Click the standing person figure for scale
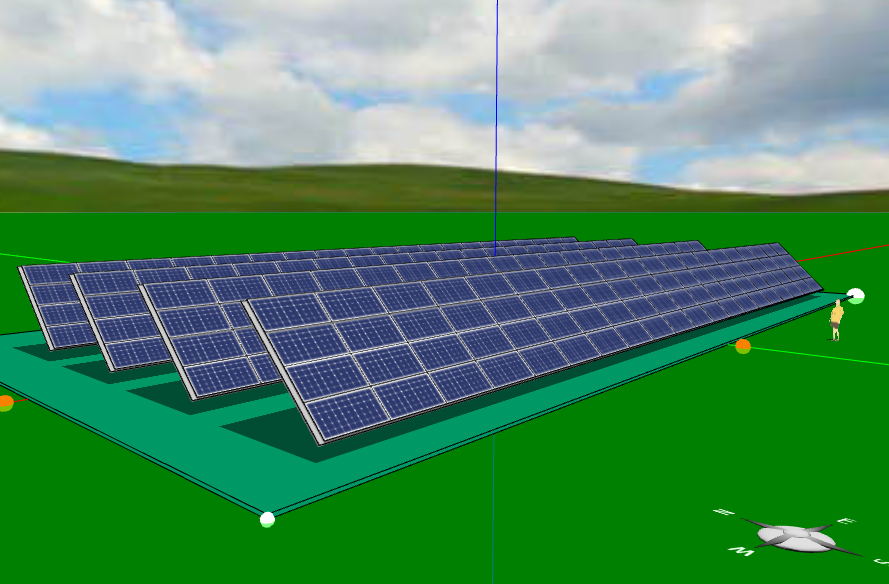The image size is (889, 584). 836,318
